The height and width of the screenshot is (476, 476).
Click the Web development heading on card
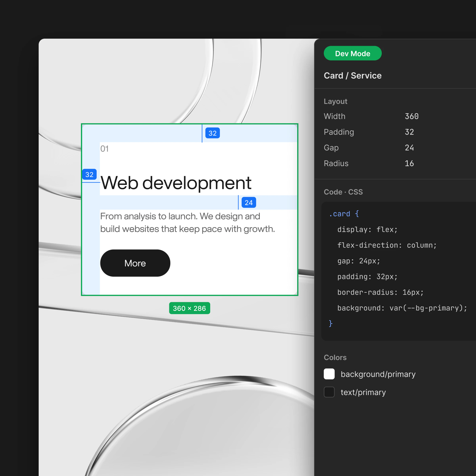coord(176,183)
